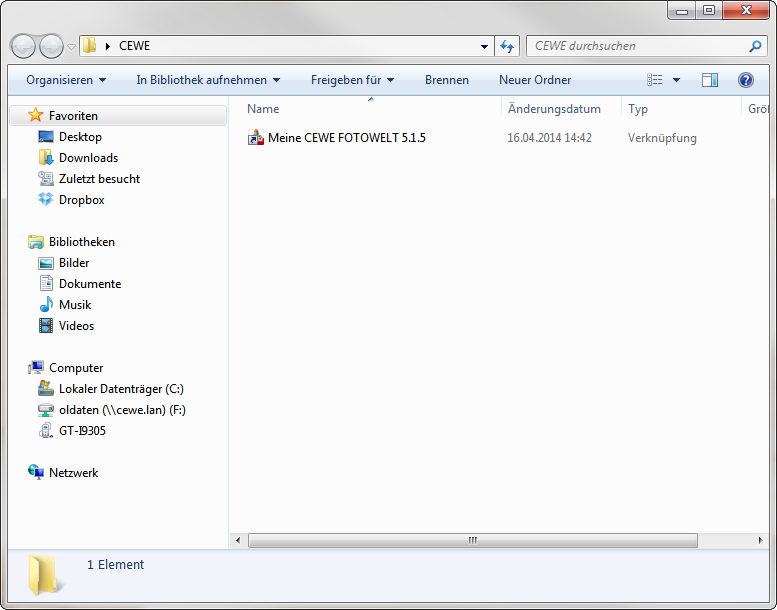Click the Dropbox icon in Favoriten
The image size is (777, 610).
pos(46,199)
